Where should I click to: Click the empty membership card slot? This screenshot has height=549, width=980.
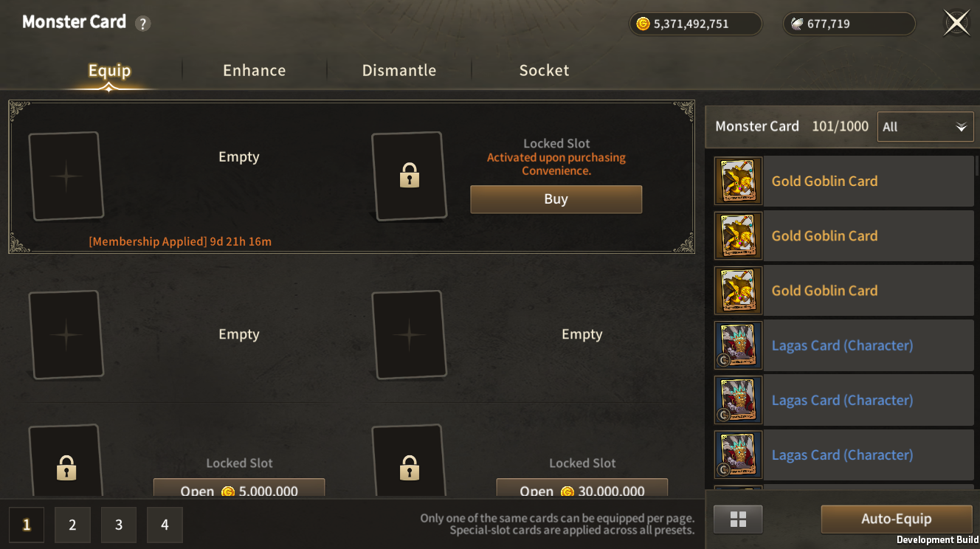click(66, 176)
